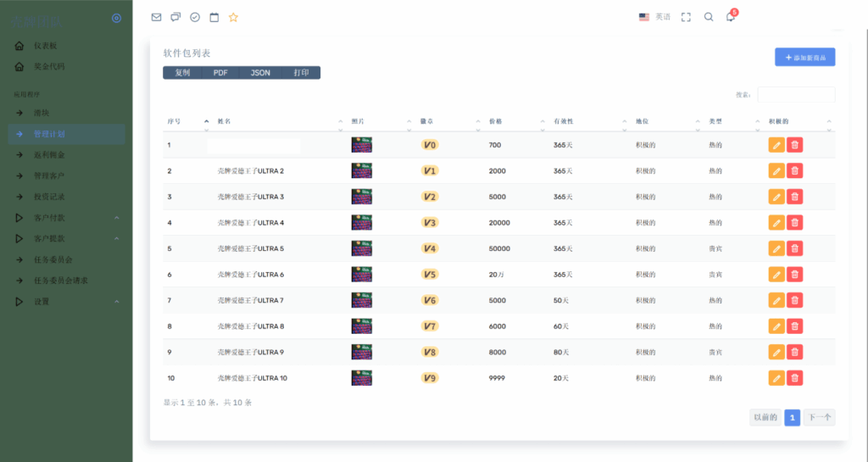Expand the 设置 sidebar menu
The image size is (868, 462).
(66, 301)
